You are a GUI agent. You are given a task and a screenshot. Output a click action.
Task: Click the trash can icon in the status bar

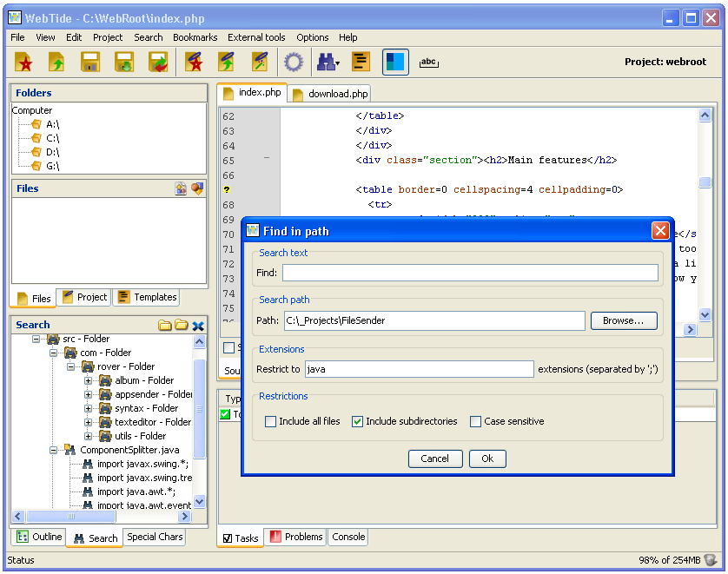pos(711,559)
